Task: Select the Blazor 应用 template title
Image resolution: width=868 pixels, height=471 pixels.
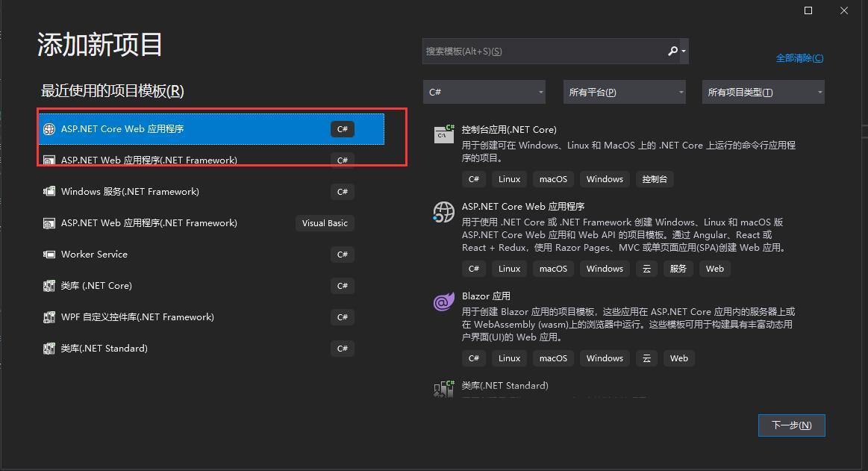Action: (486, 296)
